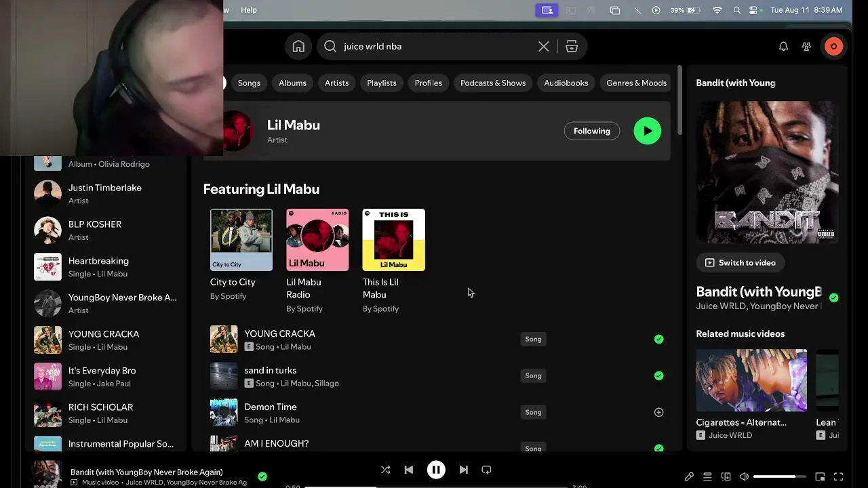Open the Bandit album artwork in the right panel
The image size is (868, 488).
[x=768, y=172]
